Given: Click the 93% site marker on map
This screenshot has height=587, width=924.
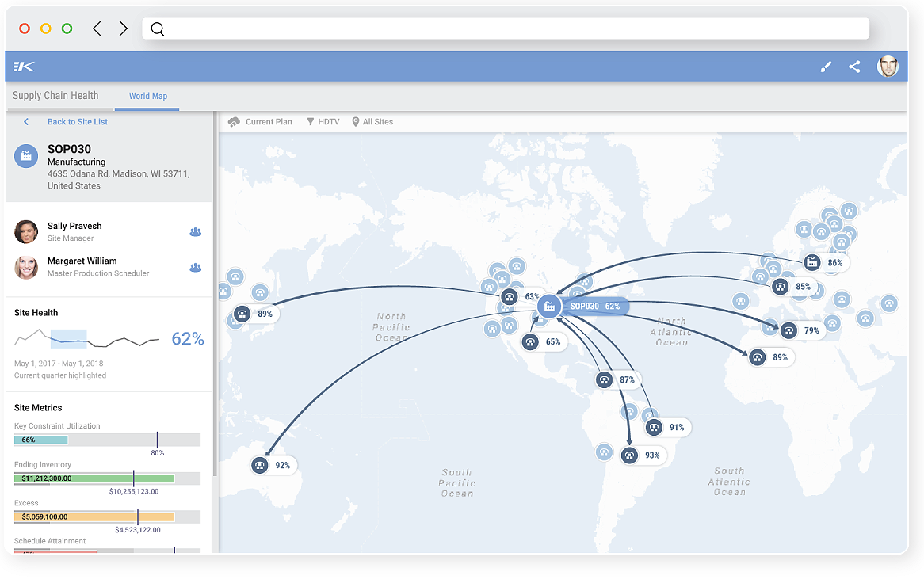Looking at the screenshot, I should point(630,455).
